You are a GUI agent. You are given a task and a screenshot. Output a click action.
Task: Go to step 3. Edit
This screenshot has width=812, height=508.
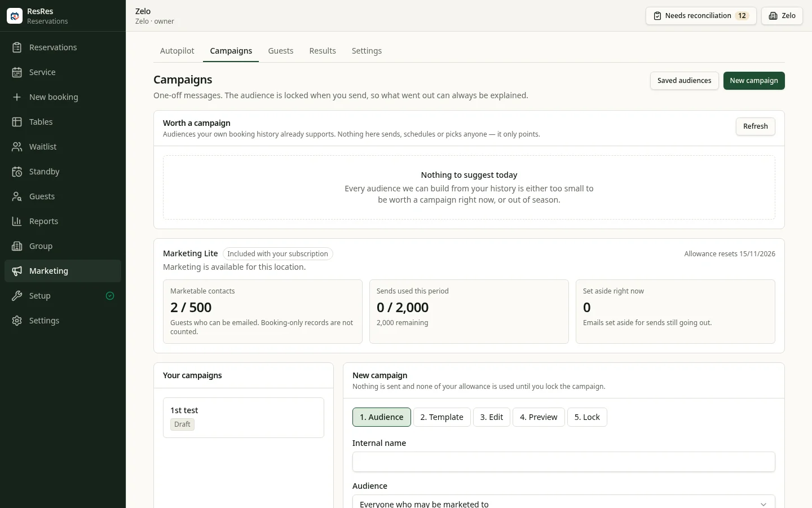tap(492, 417)
